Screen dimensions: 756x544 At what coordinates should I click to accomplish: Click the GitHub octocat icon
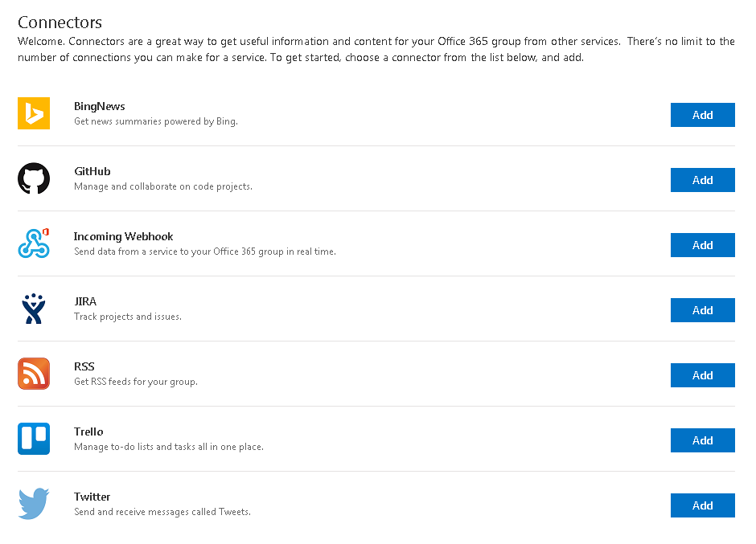(x=34, y=178)
